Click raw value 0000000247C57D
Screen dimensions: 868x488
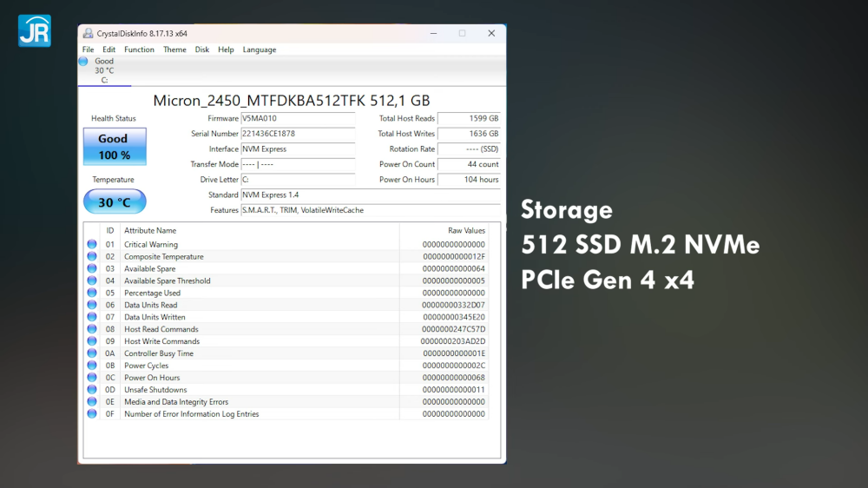tap(453, 329)
